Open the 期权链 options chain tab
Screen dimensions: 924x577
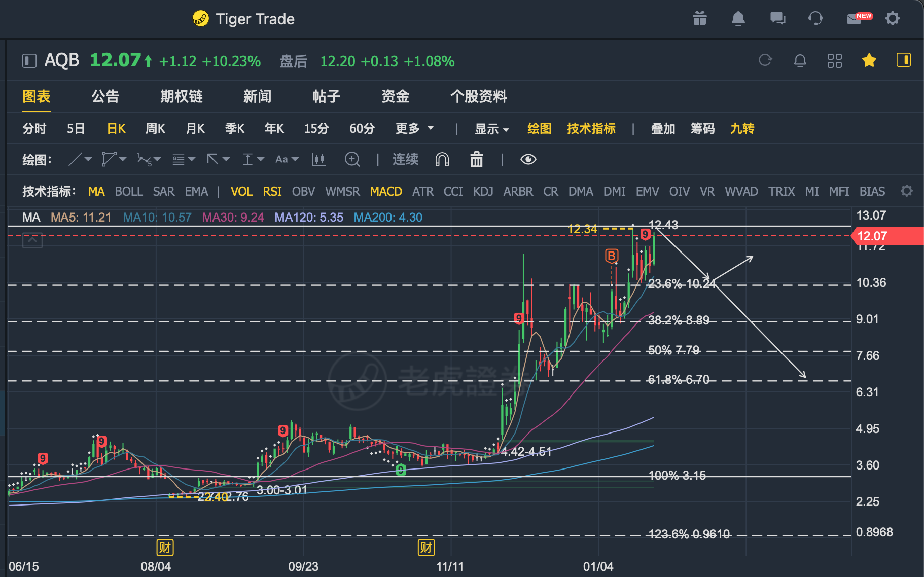click(181, 96)
